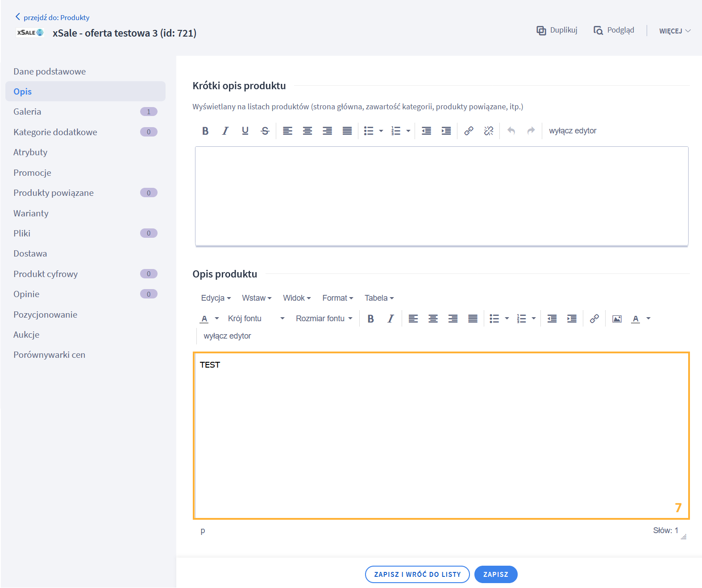Click Insert image icon in product description toolbar
Viewport: 702px width, 588px height.
tap(617, 319)
